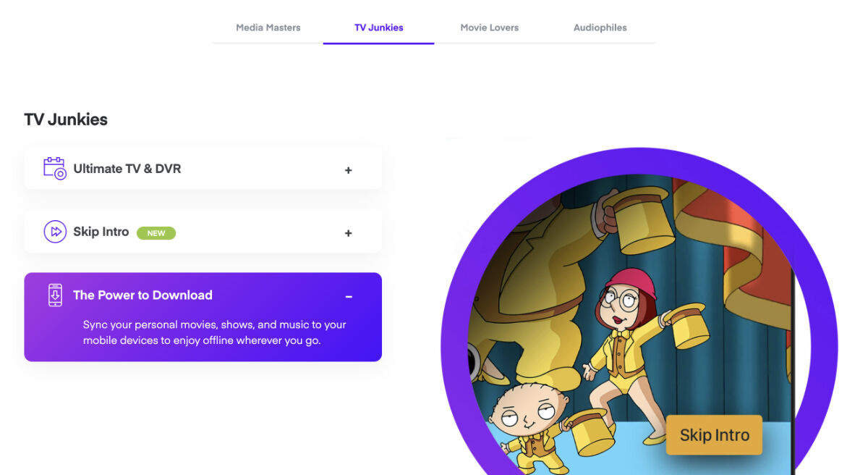Click the Skip Intro accordion title
The image size is (868, 475).
point(101,232)
